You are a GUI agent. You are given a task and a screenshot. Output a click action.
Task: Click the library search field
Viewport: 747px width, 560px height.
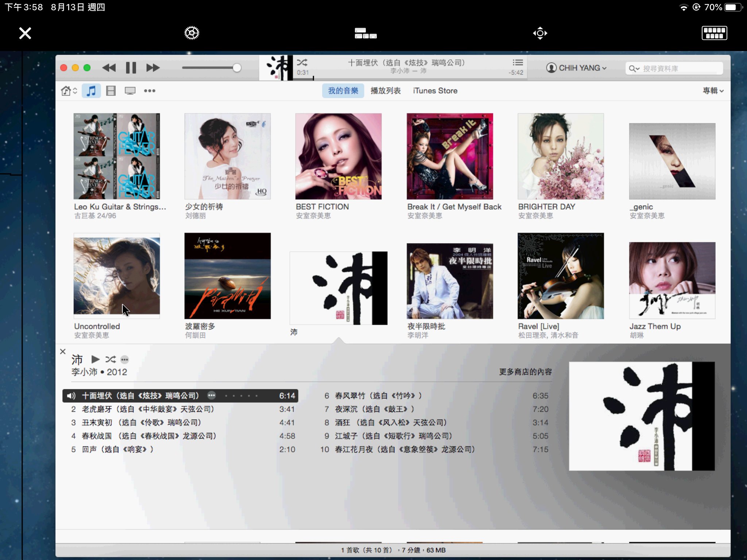674,69
